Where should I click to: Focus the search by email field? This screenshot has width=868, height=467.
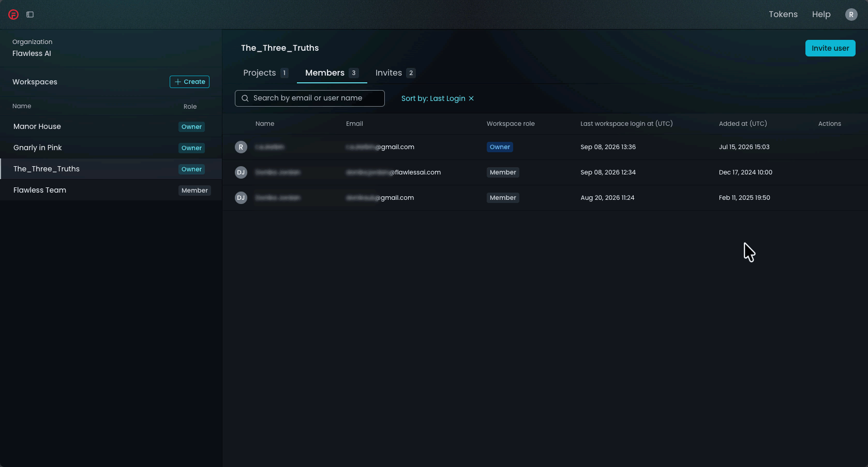(x=310, y=98)
